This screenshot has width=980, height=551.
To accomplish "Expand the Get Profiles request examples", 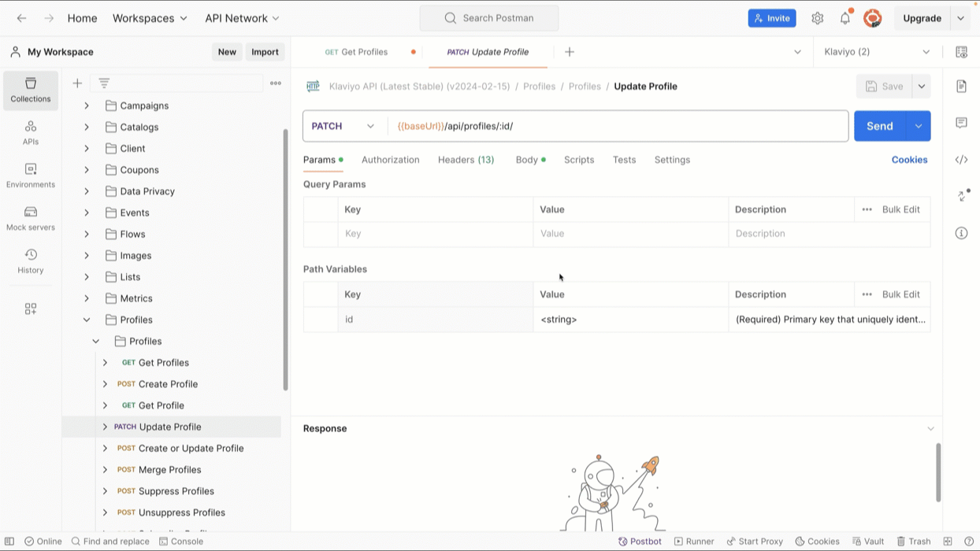I will click(105, 363).
